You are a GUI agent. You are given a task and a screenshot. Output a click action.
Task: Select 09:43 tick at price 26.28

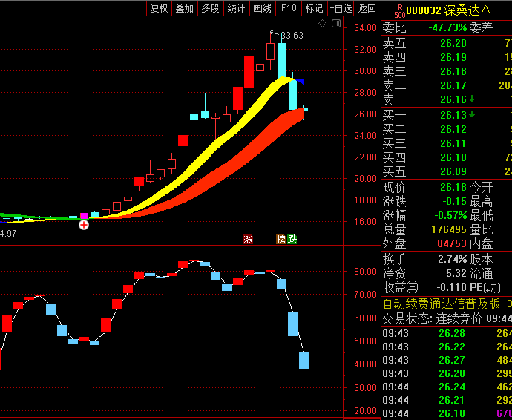pos(447,333)
